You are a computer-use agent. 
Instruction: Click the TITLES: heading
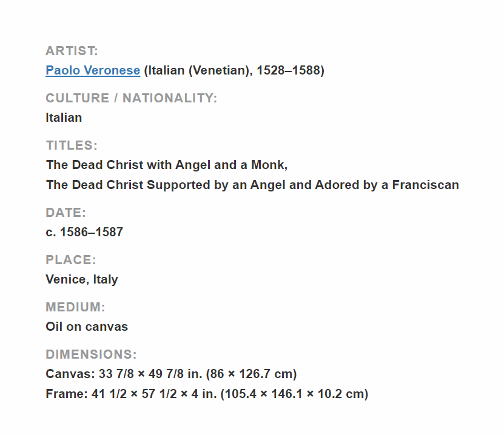[72, 145]
